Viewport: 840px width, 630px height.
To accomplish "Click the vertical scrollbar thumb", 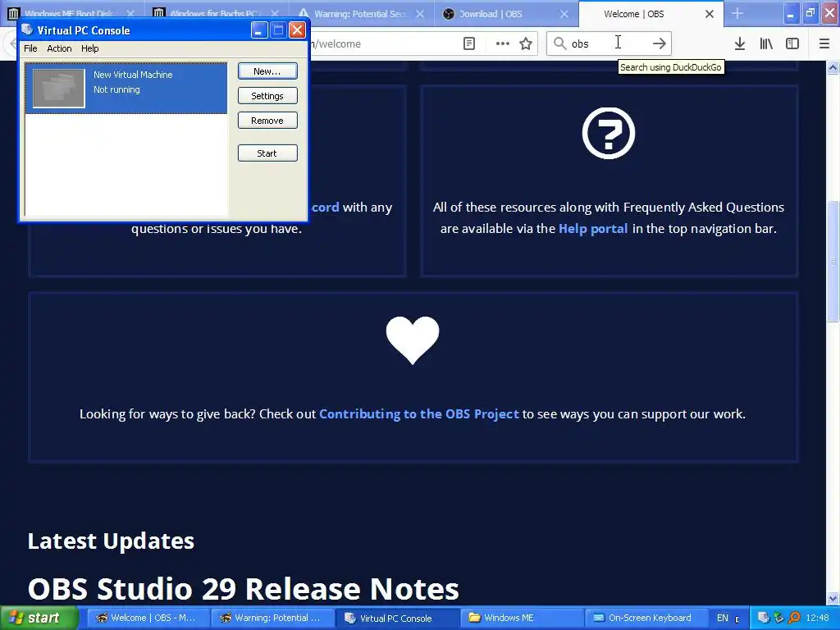I will pyautogui.click(x=833, y=261).
